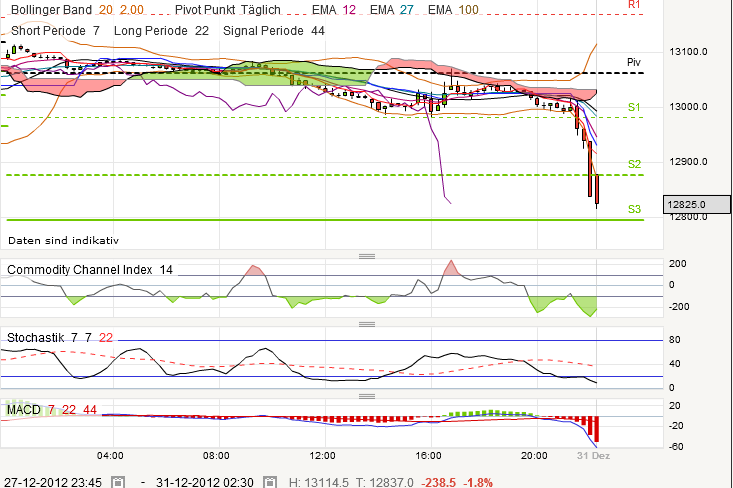Click the EMA 27 indicator label
This screenshot has width=733, height=488.
392,9
